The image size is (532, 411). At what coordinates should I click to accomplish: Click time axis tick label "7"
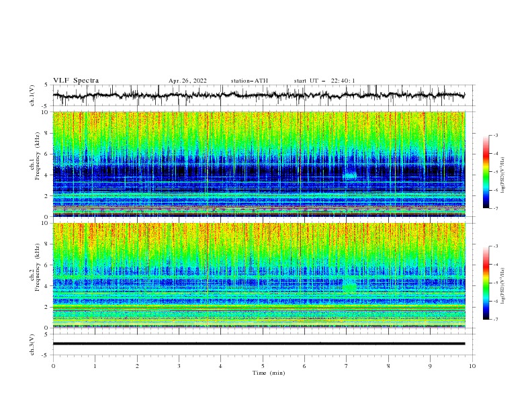tap(347, 366)
